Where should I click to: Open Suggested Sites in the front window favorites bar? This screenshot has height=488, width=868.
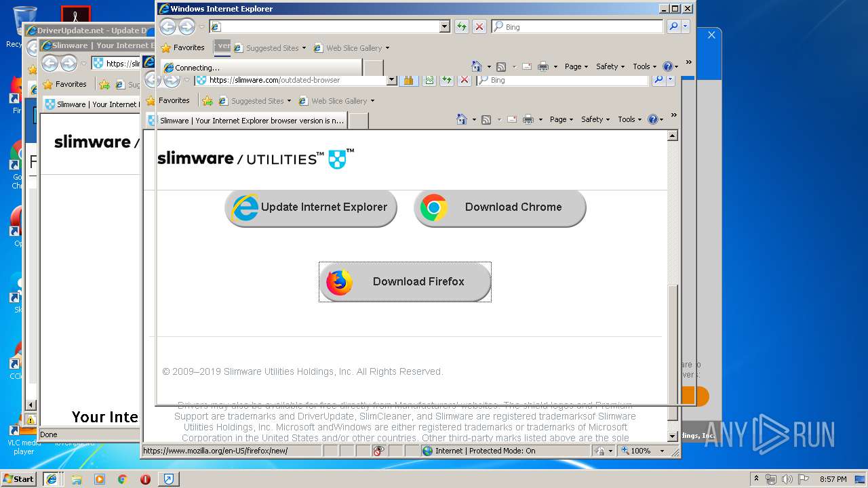pyautogui.click(x=270, y=48)
